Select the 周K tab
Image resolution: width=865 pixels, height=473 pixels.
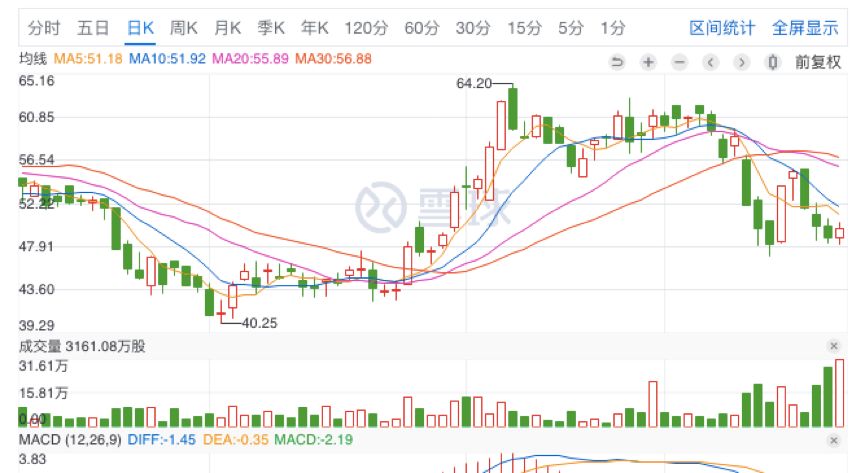[184, 28]
